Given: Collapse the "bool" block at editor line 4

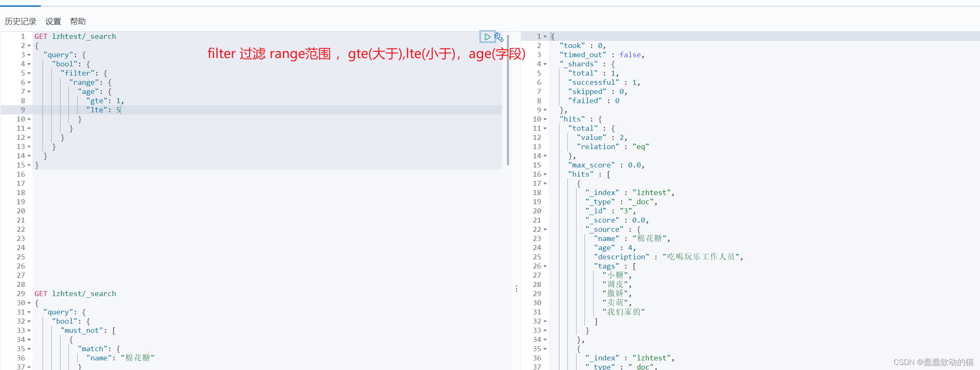Looking at the screenshot, I should tap(29, 64).
